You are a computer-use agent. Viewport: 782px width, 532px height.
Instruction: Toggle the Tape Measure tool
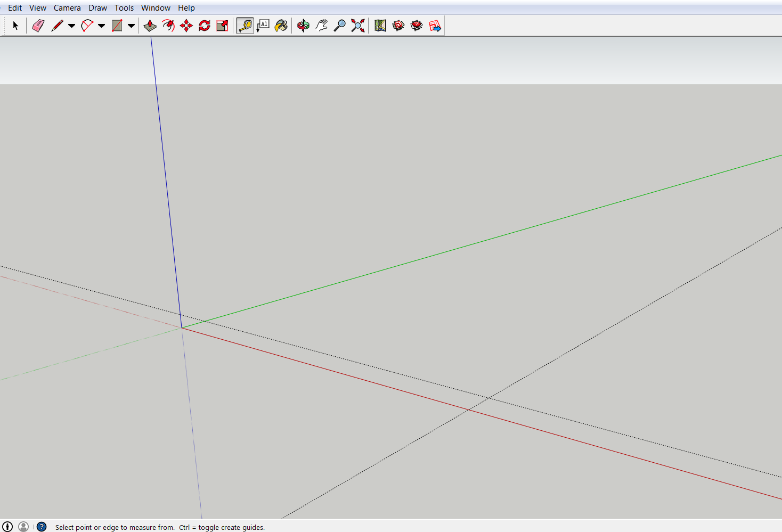245,26
